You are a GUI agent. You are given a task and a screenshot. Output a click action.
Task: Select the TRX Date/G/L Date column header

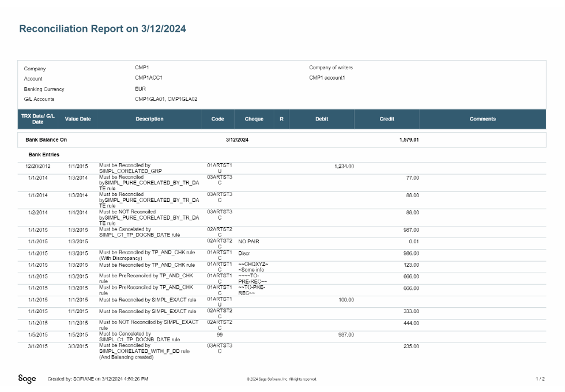(x=37, y=119)
